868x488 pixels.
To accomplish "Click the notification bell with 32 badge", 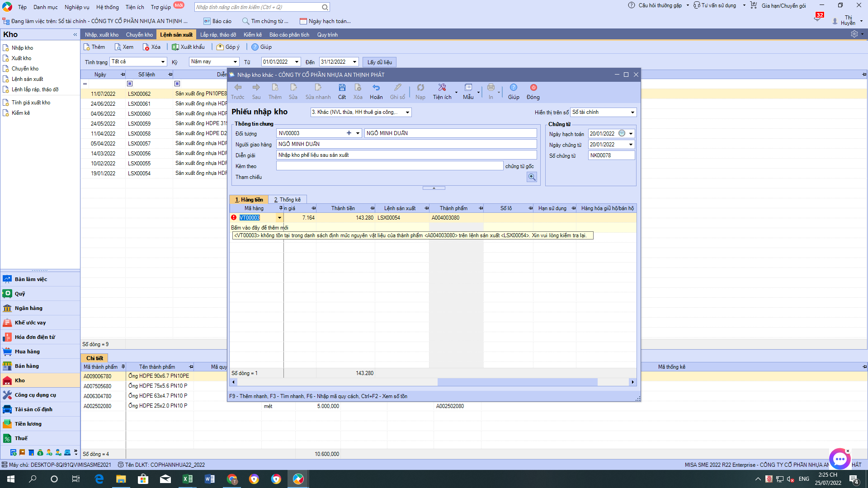I will 818,17.
